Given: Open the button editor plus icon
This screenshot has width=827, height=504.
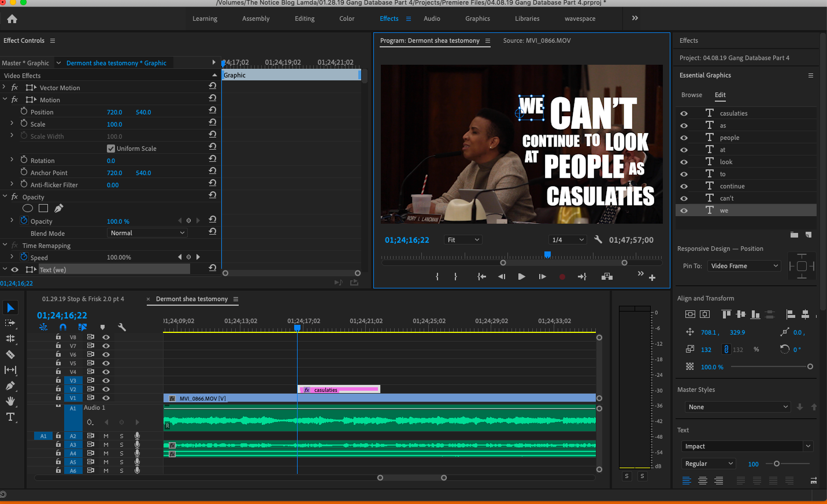Looking at the screenshot, I should (652, 278).
